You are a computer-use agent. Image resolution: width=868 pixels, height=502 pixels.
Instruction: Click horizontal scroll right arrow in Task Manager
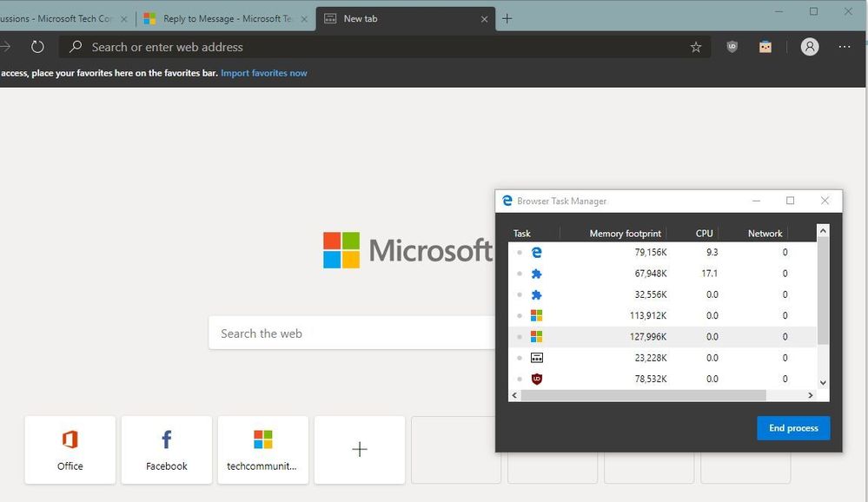[811, 395]
